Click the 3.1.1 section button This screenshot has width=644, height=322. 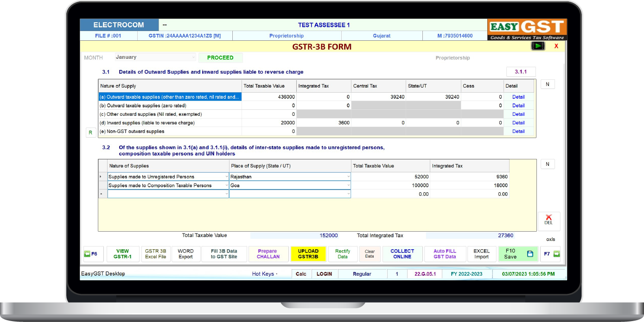[521, 72]
